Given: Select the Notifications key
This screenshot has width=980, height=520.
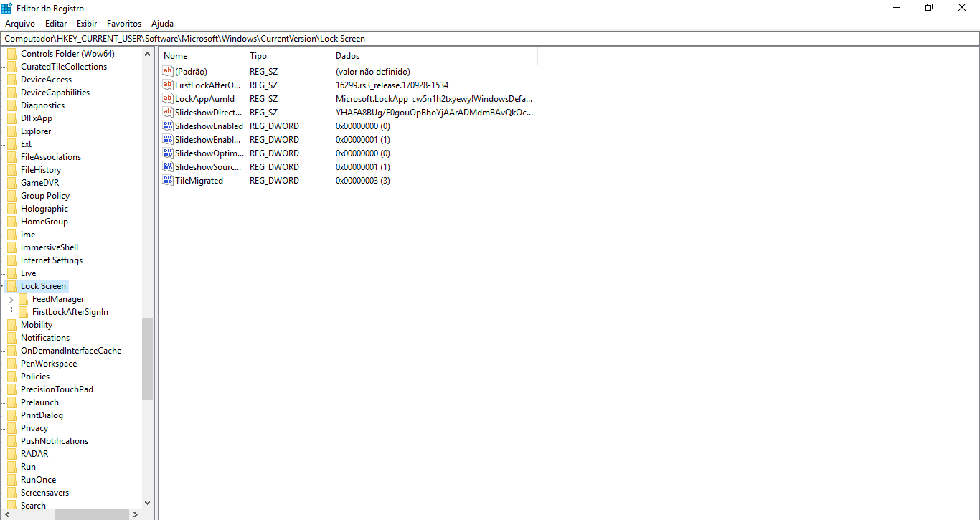Looking at the screenshot, I should click(x=45, y=338).
